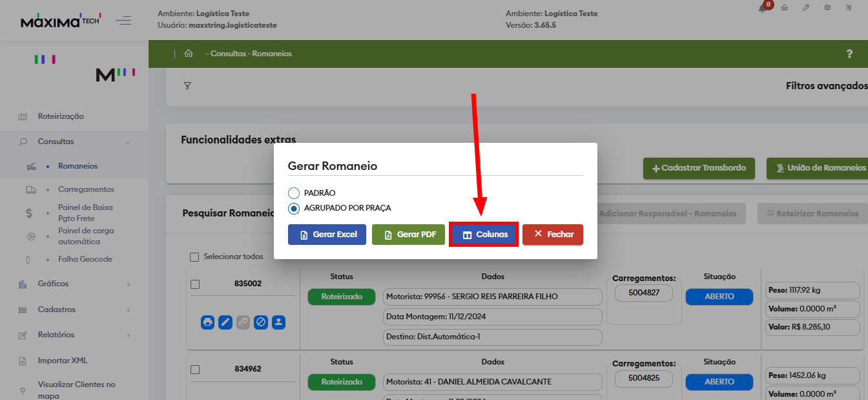Viewport: 868px width, 400px height.
Task: Click the funnel filter icon
Action: pyautogui.click(x=187, y=85)
